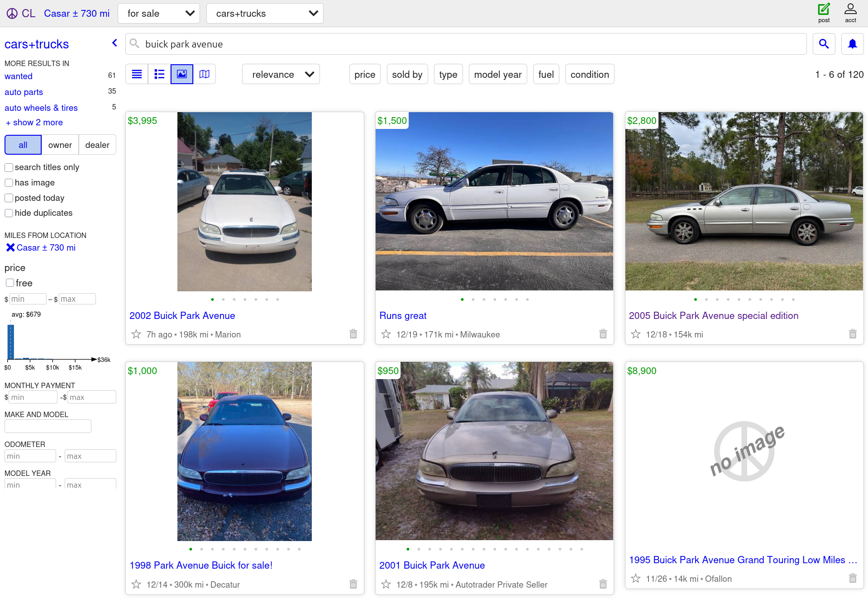
Task: Enable hide duplicates checkbox
Action: [x=9, y=213]
